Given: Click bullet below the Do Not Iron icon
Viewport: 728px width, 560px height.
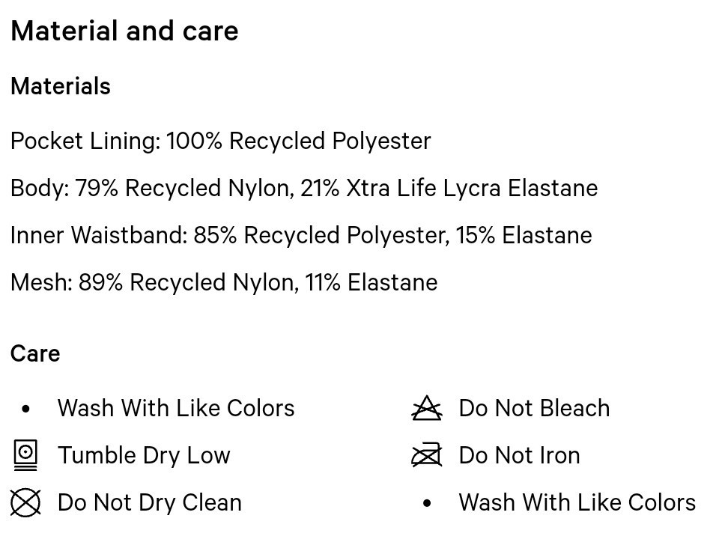Looking at the screenshot, I should pos(427,503).
